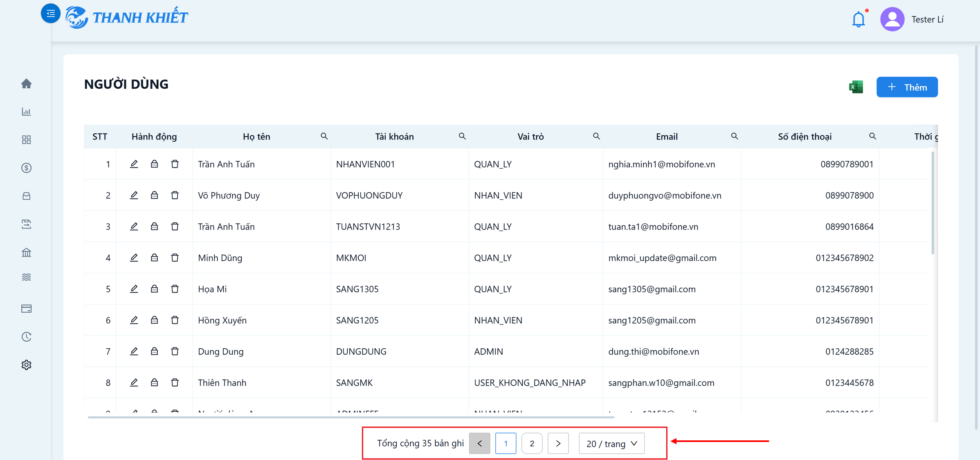Lock the Họa Mi account
Image resolution: width=980 pixels, height=460 pixels.
(154, 289)
